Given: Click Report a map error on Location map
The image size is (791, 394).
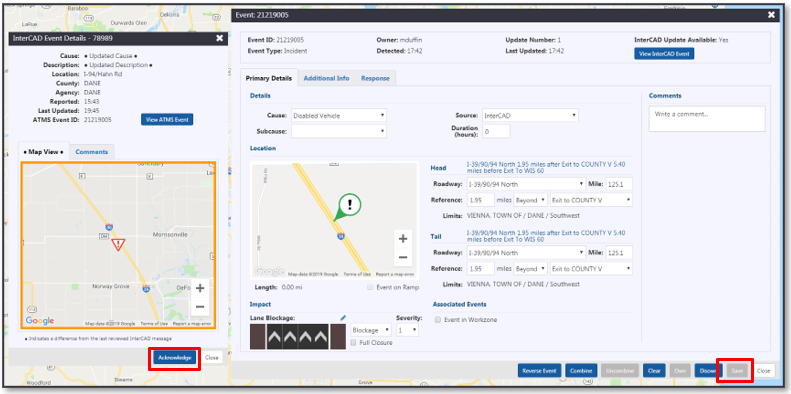Looking at the screenshot, I should [394, 274].
